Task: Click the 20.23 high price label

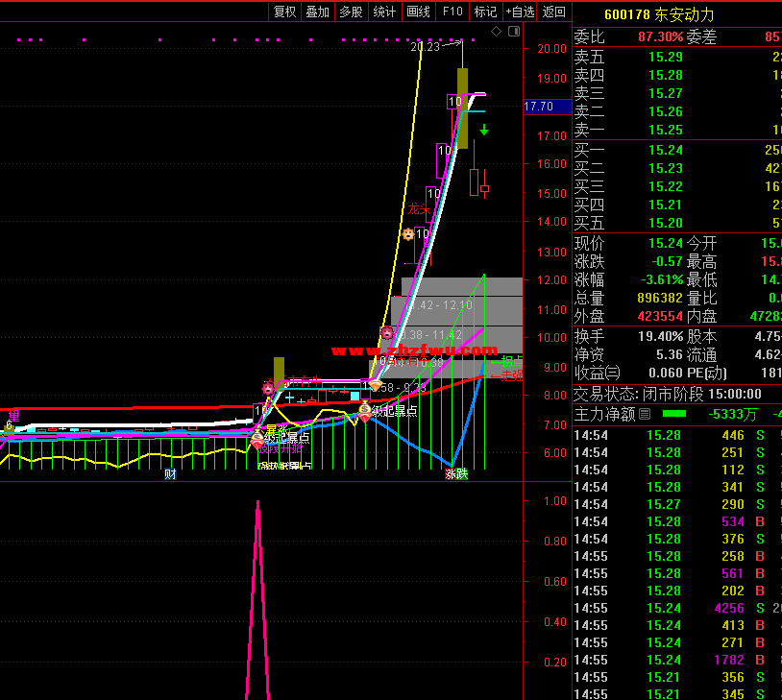Action: pos(426,46)
